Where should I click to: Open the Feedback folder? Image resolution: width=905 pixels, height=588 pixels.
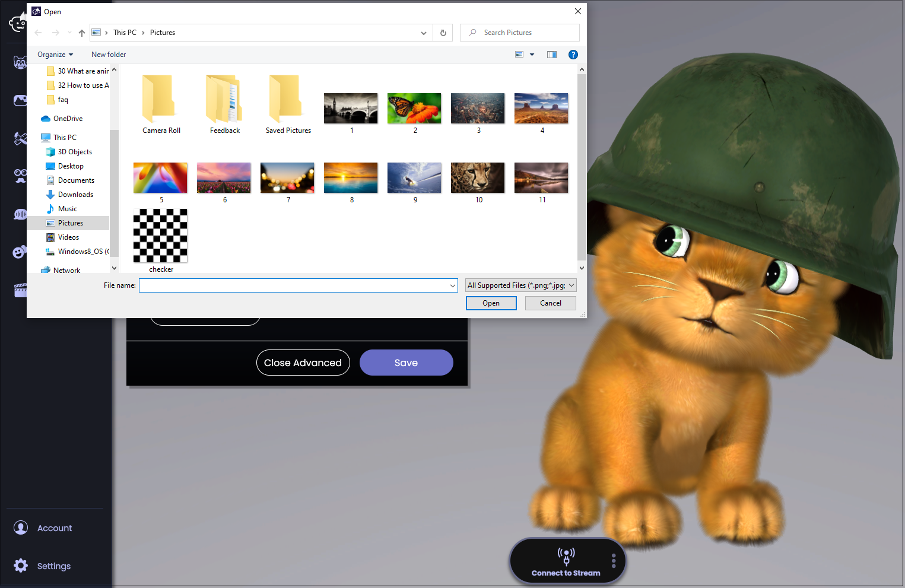(x=224, y=104)
